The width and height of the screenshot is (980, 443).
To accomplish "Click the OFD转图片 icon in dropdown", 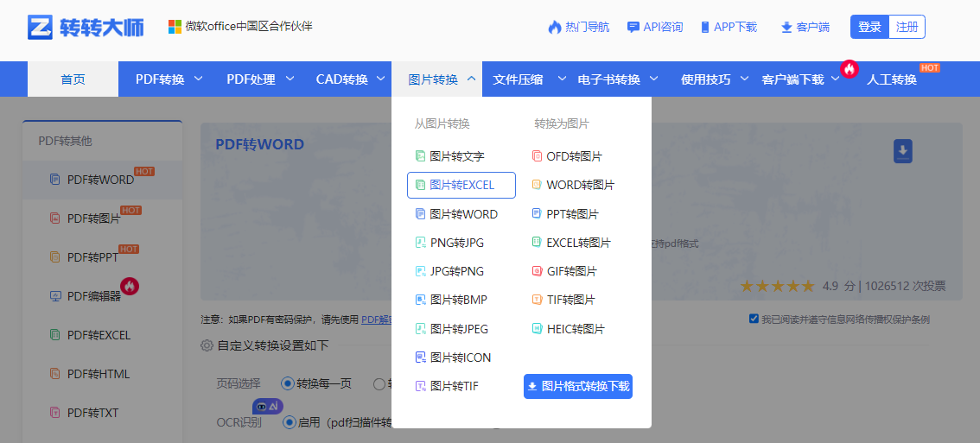I will point(537,156).
